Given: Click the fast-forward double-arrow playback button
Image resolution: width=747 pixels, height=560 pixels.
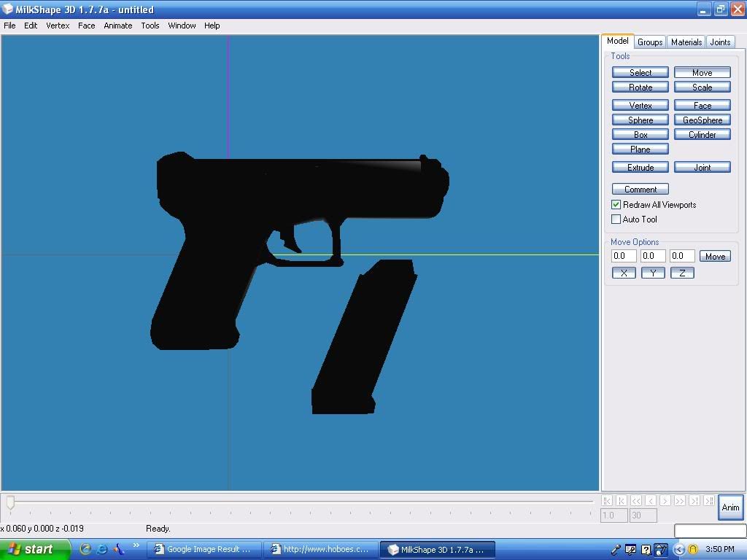Looking at the screenshot, I should 680,500.
